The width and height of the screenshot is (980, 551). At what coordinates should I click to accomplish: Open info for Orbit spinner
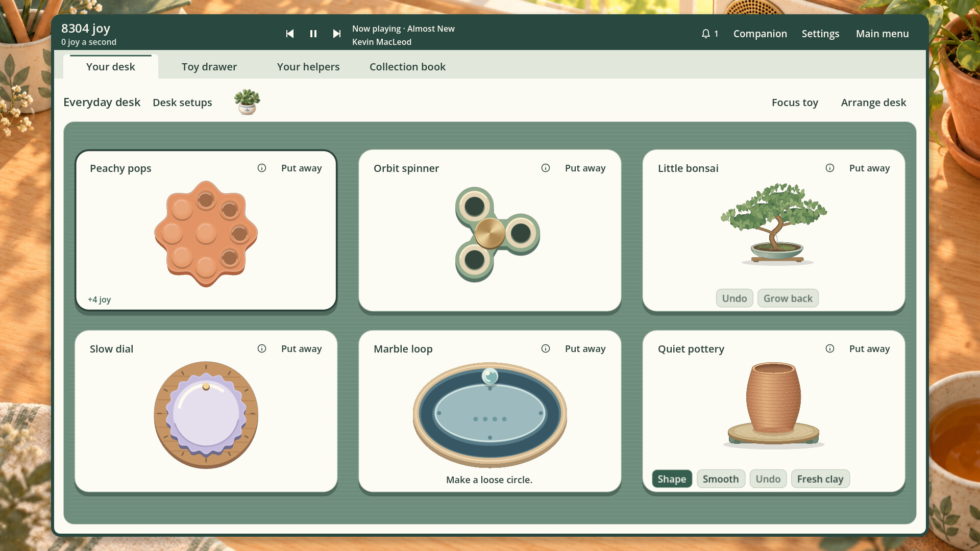(x=546, y=168)
